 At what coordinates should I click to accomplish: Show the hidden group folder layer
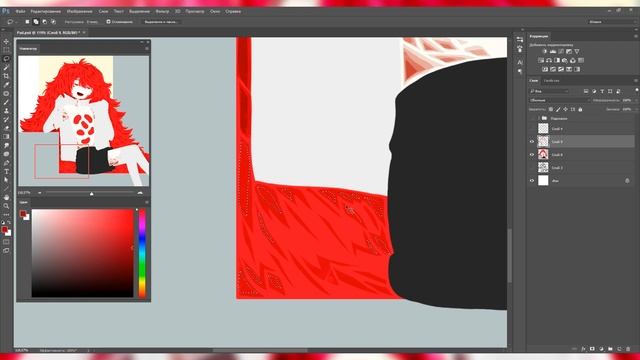pos(532,118)
